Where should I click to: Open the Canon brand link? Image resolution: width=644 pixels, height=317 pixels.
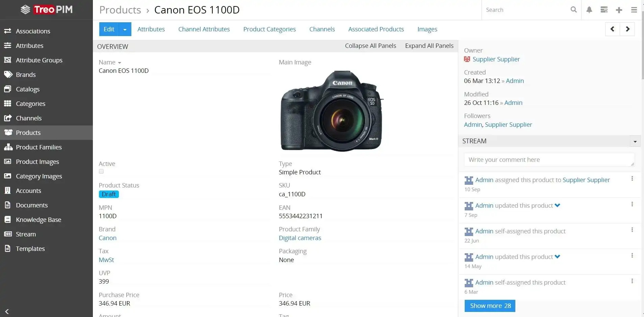pos(107,238)
